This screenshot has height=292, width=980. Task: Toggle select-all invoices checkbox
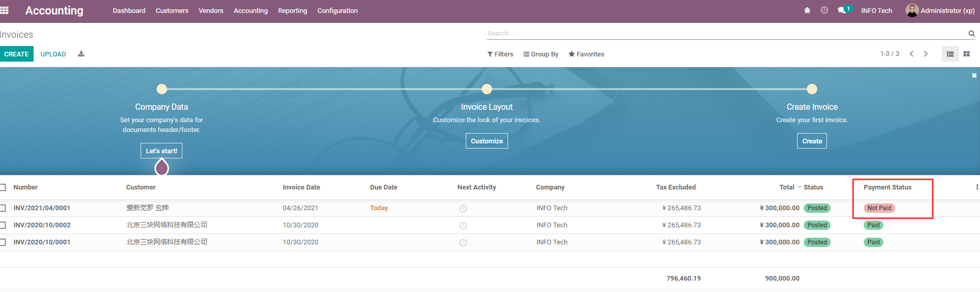3,187
